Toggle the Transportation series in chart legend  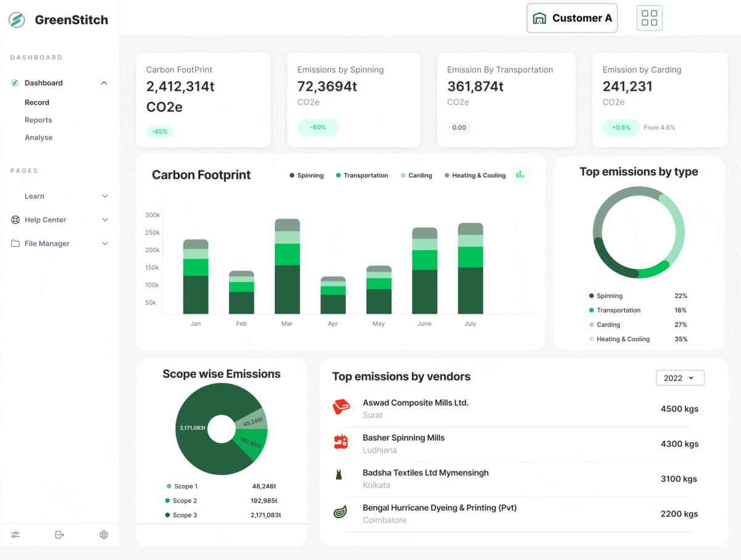tap(362, 175)
